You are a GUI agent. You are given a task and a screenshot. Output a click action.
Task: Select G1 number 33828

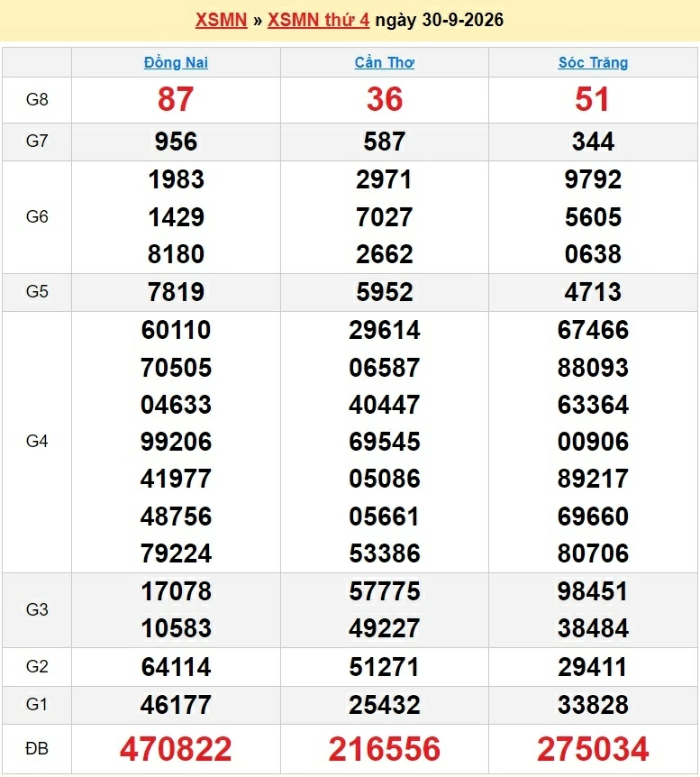(x=593, y=705)
